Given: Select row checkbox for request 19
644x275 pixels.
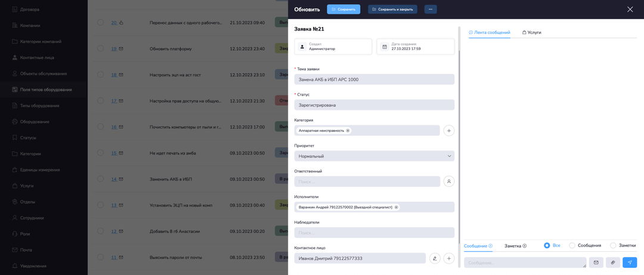Looking at the screenshot, I should tap(101, 48).
